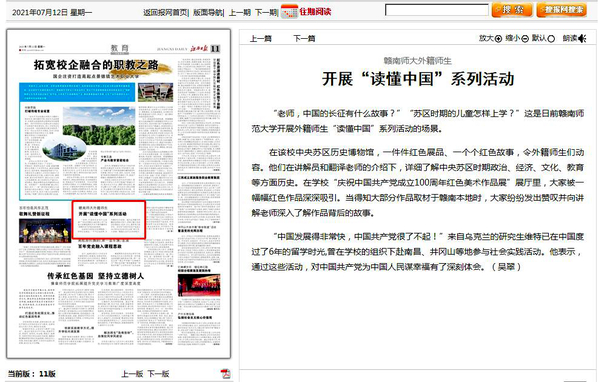Click the stage performance photo on page
This screenshot has height=382, width=598.
pos(45,230)
